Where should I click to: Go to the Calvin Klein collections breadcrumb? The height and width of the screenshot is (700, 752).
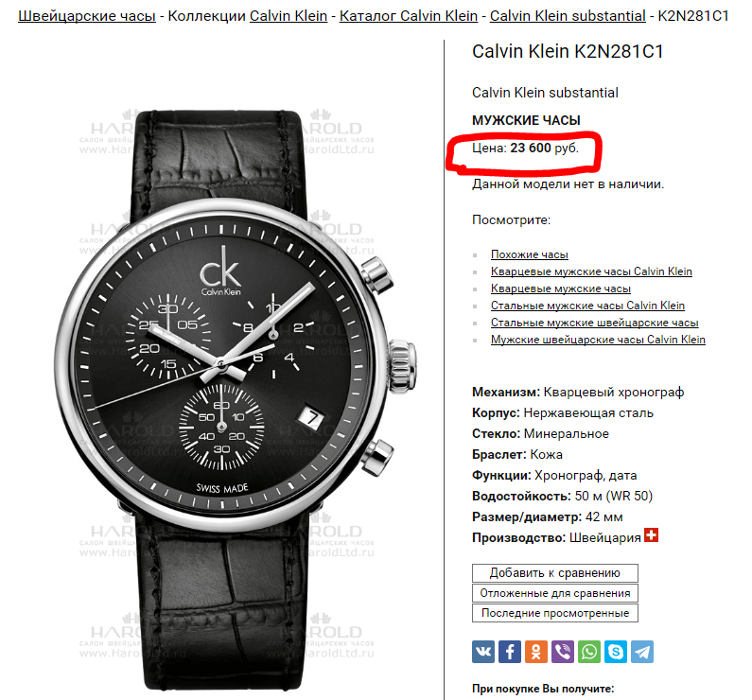(x=289, y=16)
